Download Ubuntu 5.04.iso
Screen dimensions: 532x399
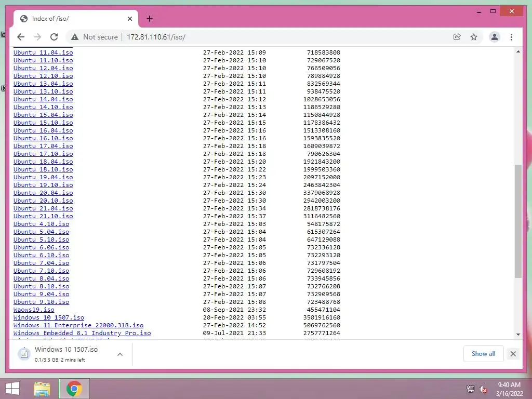[42, 232]
